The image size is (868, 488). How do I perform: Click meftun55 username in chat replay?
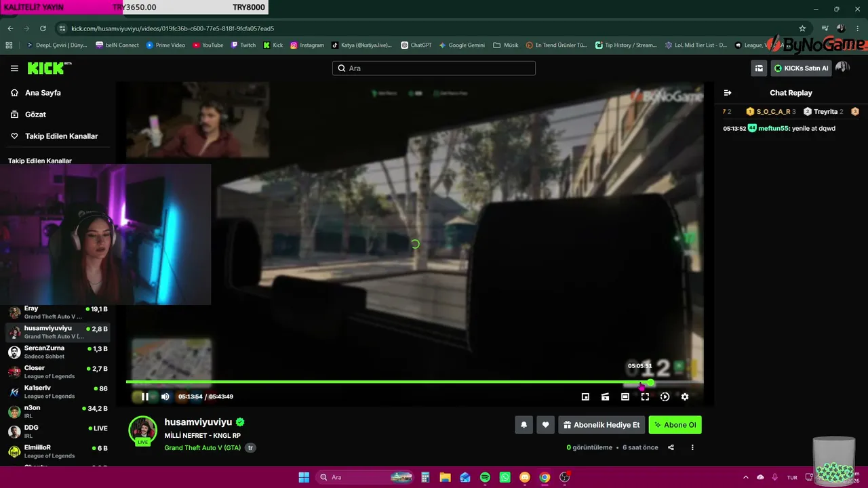(x=773, y=128)
